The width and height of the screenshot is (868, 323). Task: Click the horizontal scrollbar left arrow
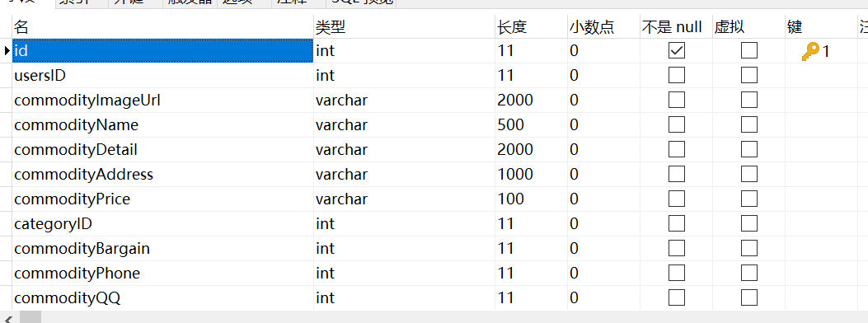(x=9, y=319)
